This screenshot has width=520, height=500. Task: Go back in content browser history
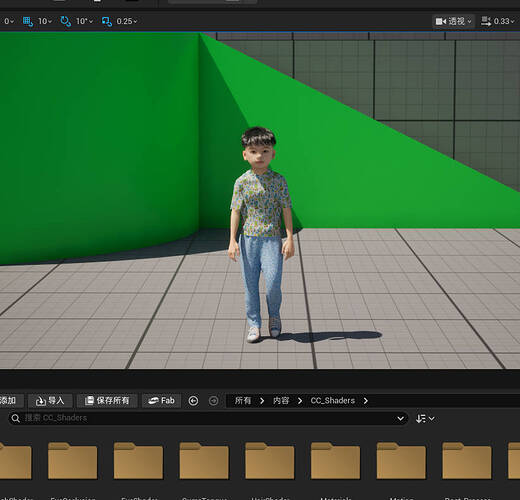point(193,401)
